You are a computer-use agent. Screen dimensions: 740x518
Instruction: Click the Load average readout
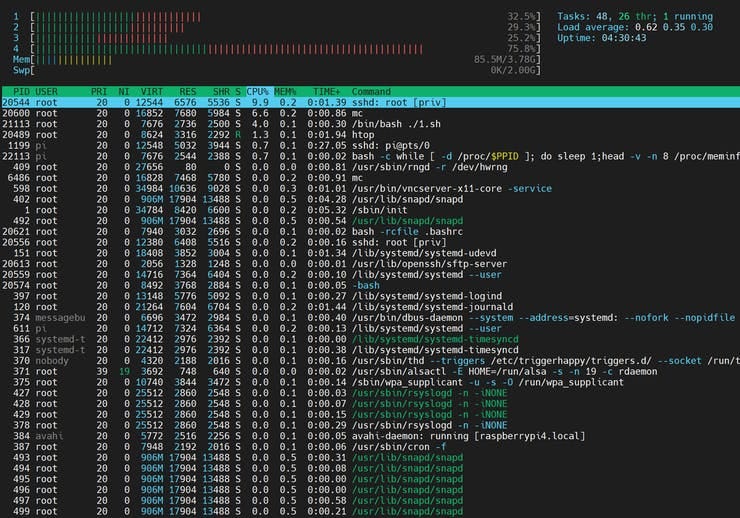635,27
